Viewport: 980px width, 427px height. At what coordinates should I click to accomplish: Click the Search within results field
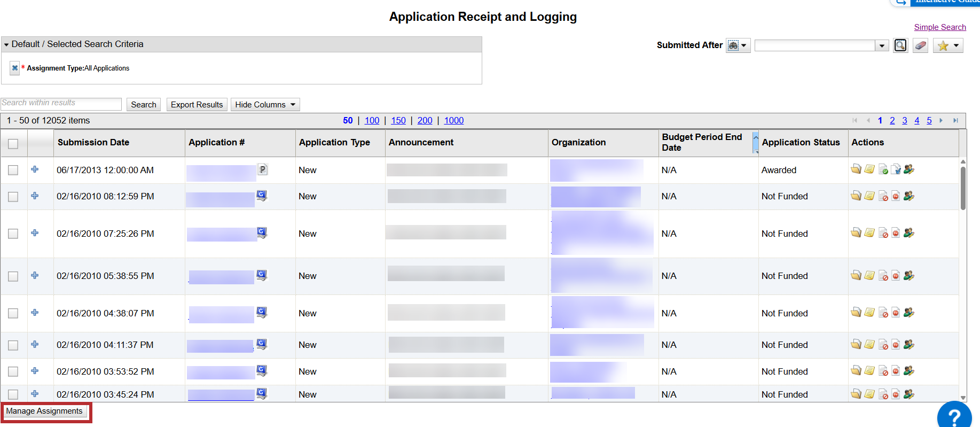(61, 104)
